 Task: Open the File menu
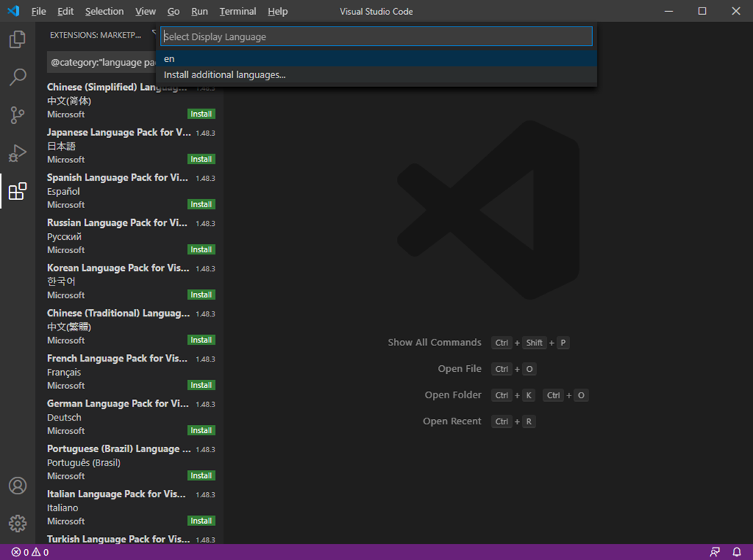coord(38,11)
